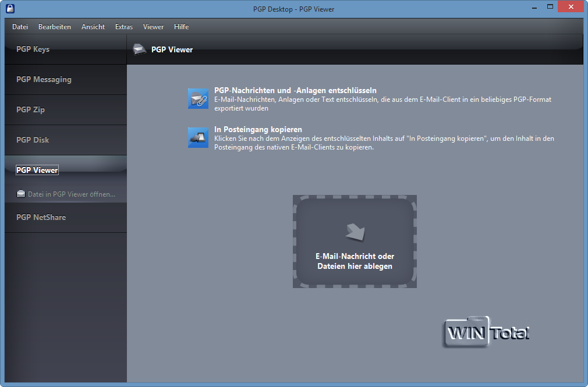
Task: Click the decrypt messages and attachments icon
Action: (198, 98)
